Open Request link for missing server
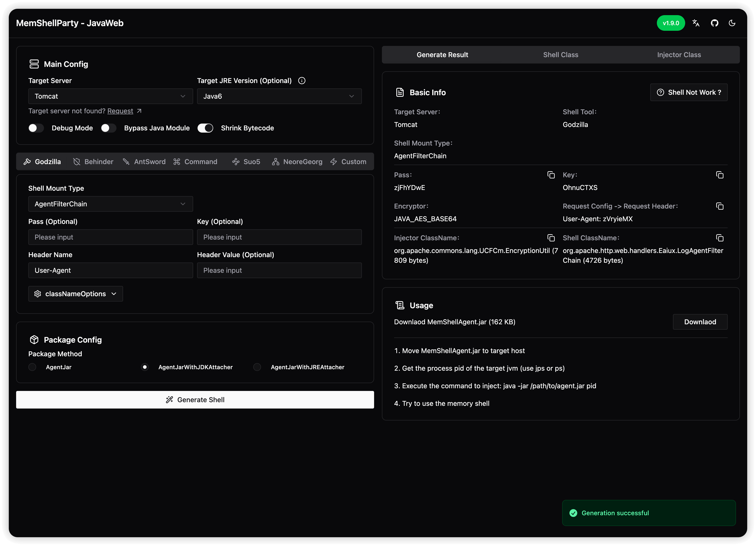Screen dimensions: 756x546 (x=120, y=111)
